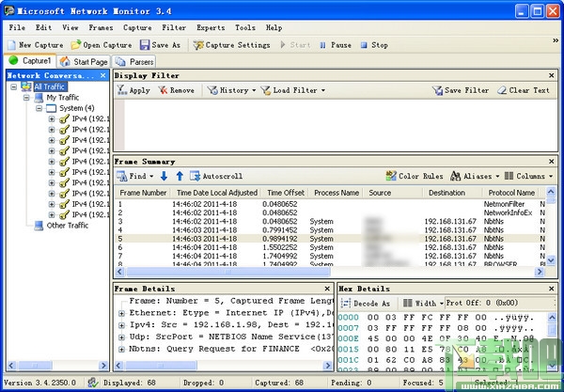Open the Find dropdown arrow
The height and width of the screenshot is (392, 564).
[151, 176]
